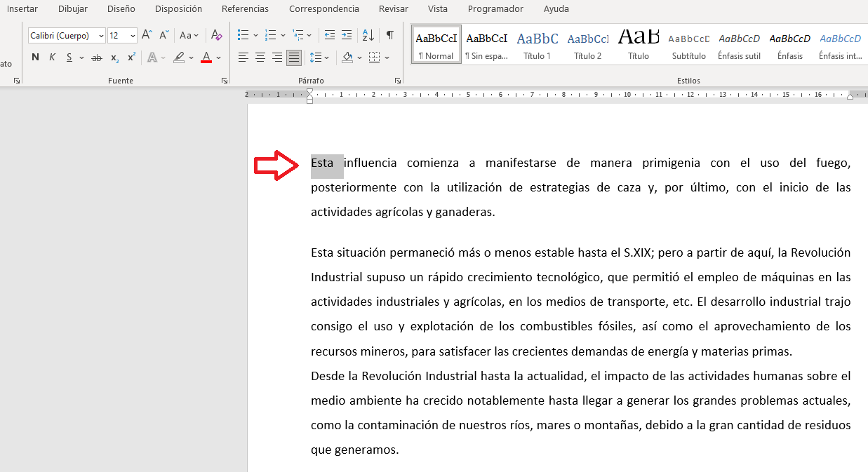
Task: Toggle italic (K) formatting
Action: click(x=53, y=58)
